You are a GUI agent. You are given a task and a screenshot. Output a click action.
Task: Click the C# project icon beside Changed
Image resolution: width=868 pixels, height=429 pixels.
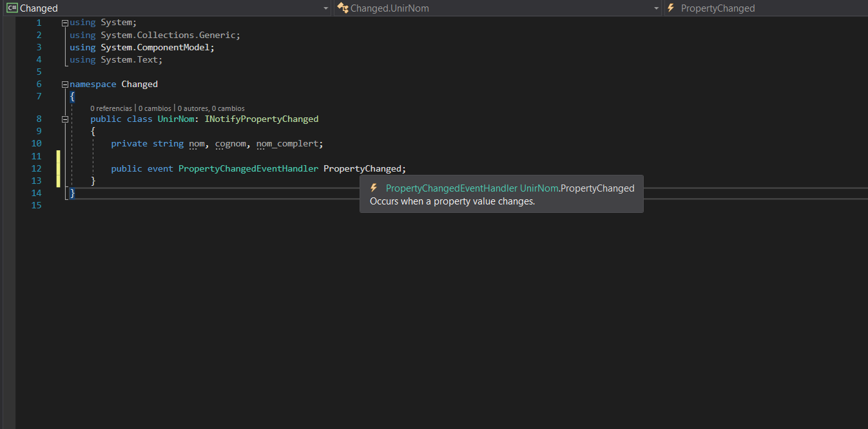(12, 8)
